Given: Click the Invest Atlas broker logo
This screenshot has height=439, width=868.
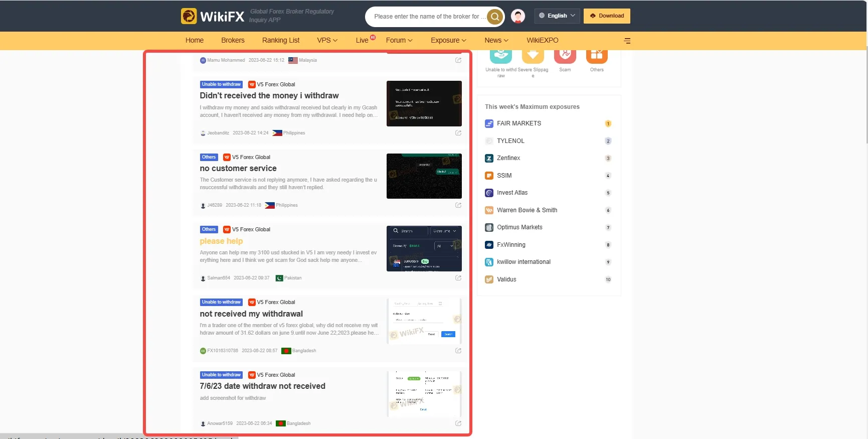Looking at the screenshot, I should click(489, 193).
